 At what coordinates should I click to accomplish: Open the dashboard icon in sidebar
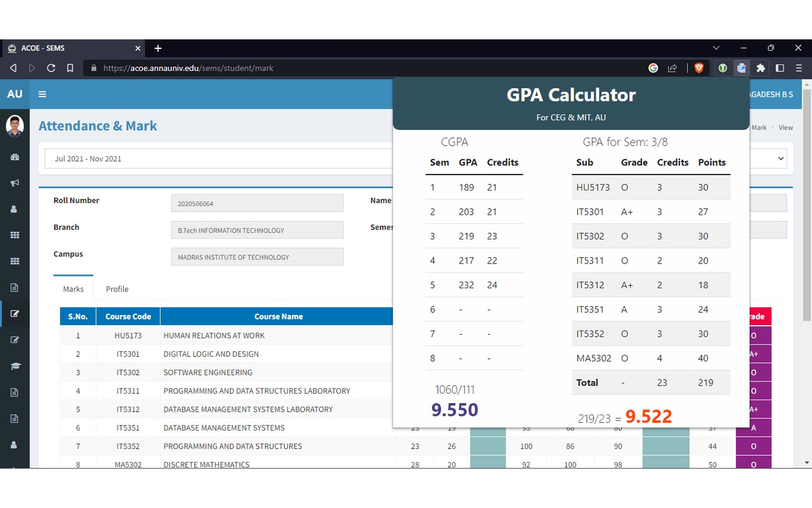(15, 157)
